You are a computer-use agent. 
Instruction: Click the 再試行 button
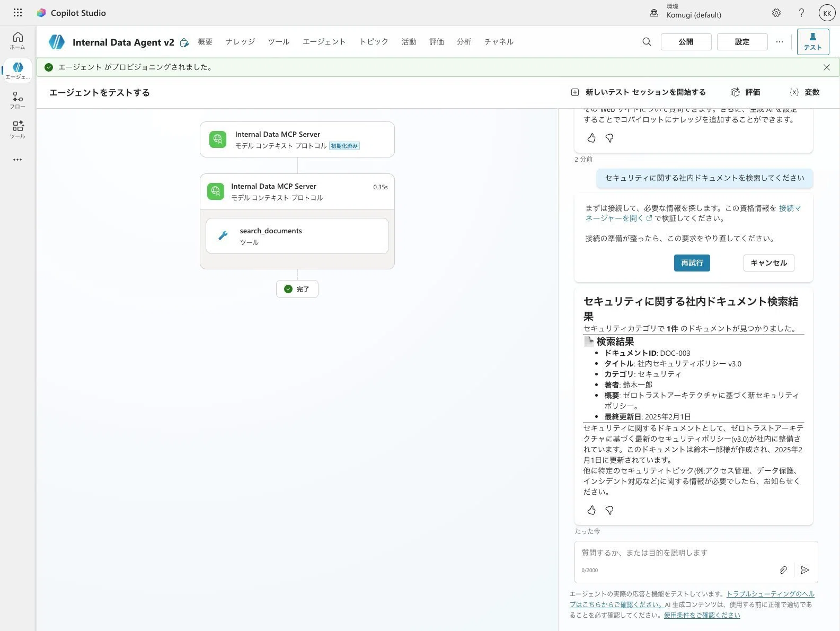point(692,263)
